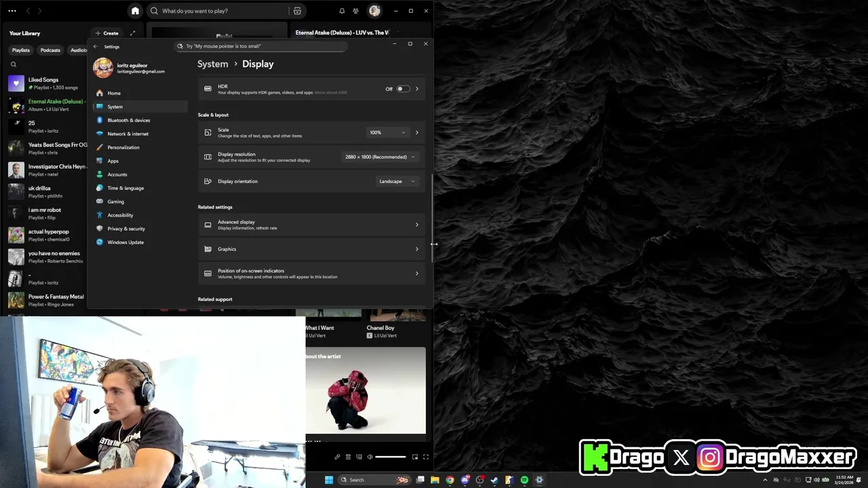Viewport: 868px width, 488px height.
Task: Open Liked Songs playlist
Action: tap(47, 83)
